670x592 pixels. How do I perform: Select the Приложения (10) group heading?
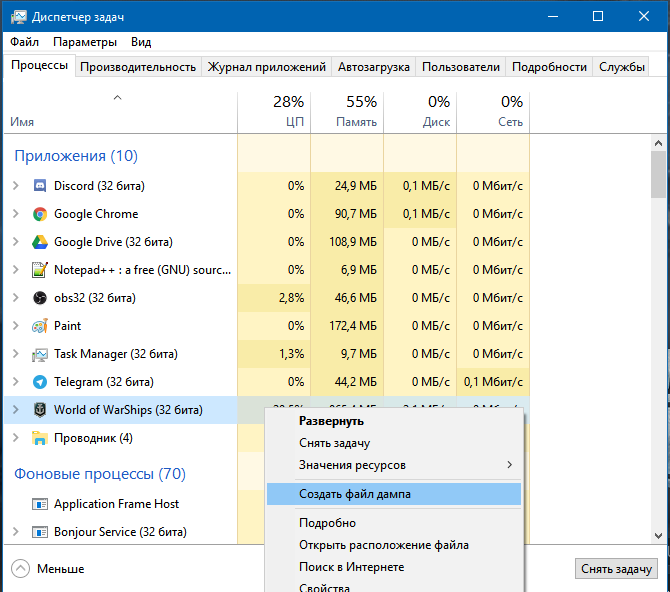(x=76, y=156)
